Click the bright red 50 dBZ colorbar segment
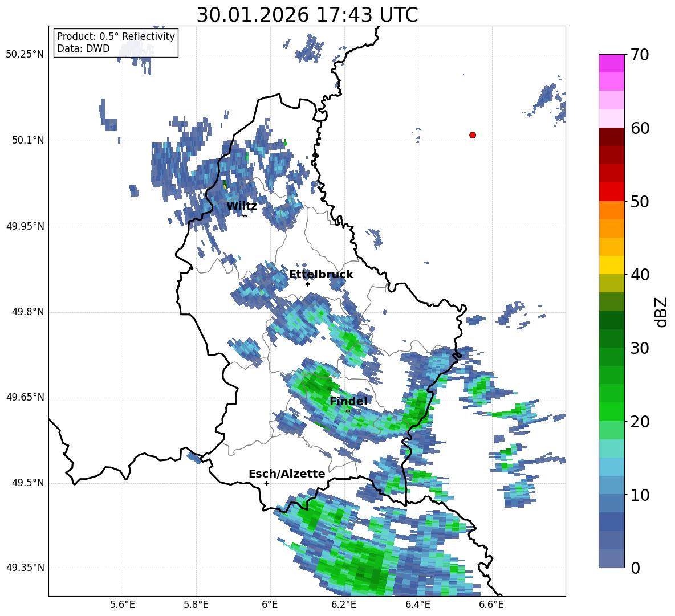 pyautogui.click(x=611, y=192)
